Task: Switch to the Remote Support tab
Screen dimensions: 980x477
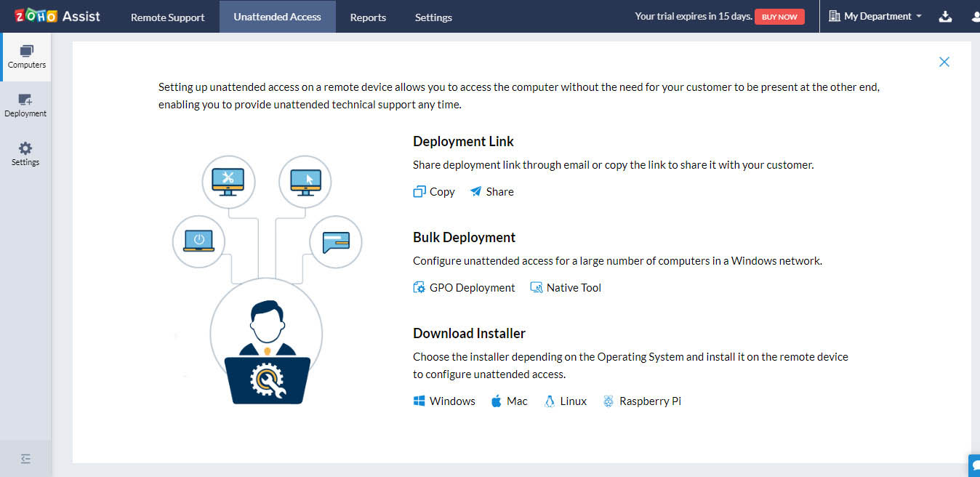Action: point(167,17)
